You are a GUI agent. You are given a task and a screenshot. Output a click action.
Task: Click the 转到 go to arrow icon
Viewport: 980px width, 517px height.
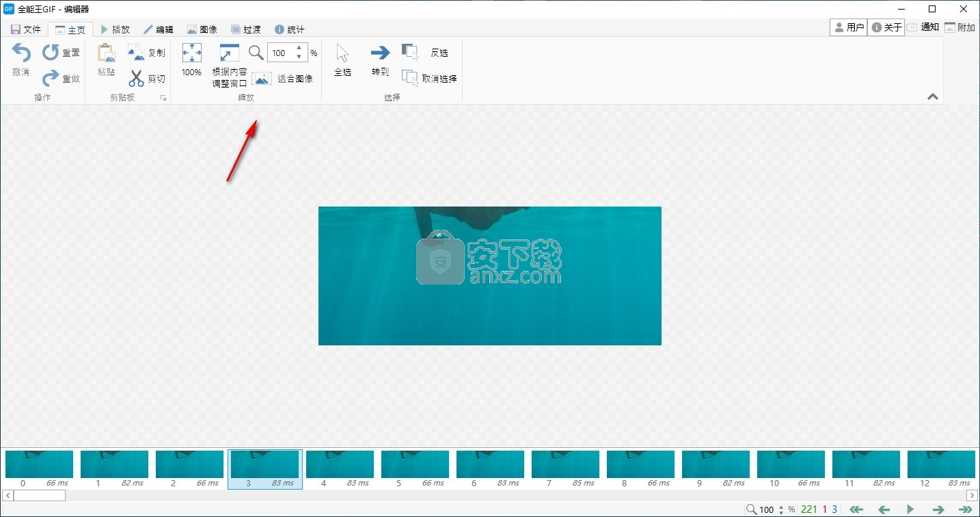point(380,53)
